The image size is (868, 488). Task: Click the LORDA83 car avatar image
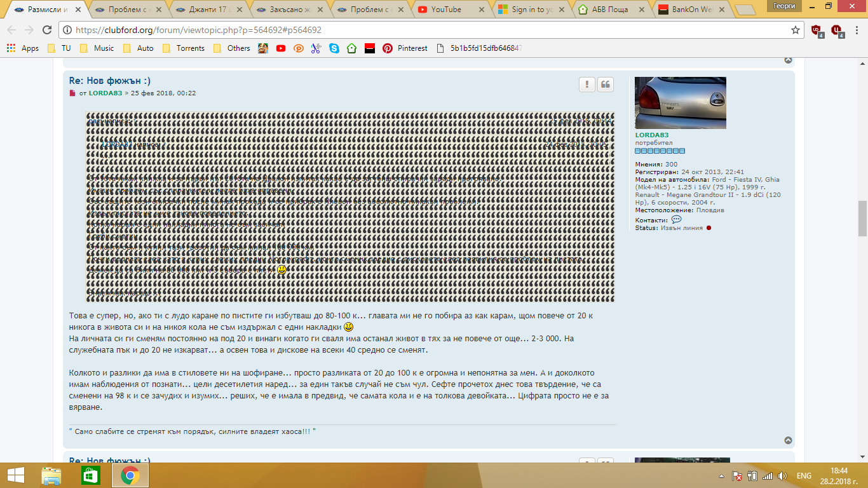[680, 103]
